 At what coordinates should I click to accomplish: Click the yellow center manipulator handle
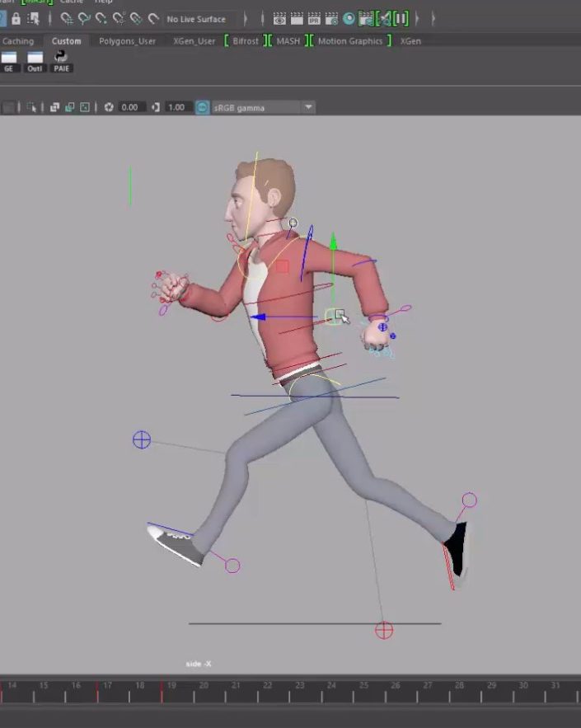(x=333, y=317)
